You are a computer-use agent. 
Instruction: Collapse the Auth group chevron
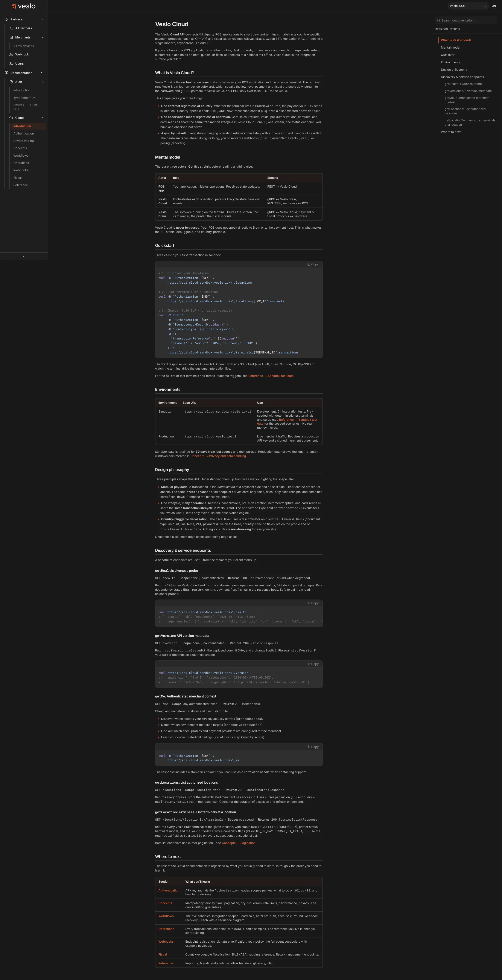pos(43,82)
